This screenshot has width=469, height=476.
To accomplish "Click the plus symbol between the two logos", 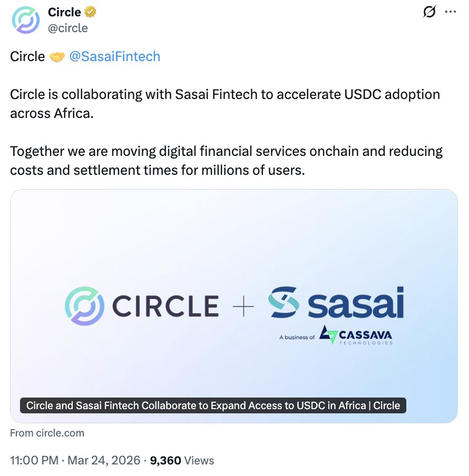I will [x=243, y=304].
